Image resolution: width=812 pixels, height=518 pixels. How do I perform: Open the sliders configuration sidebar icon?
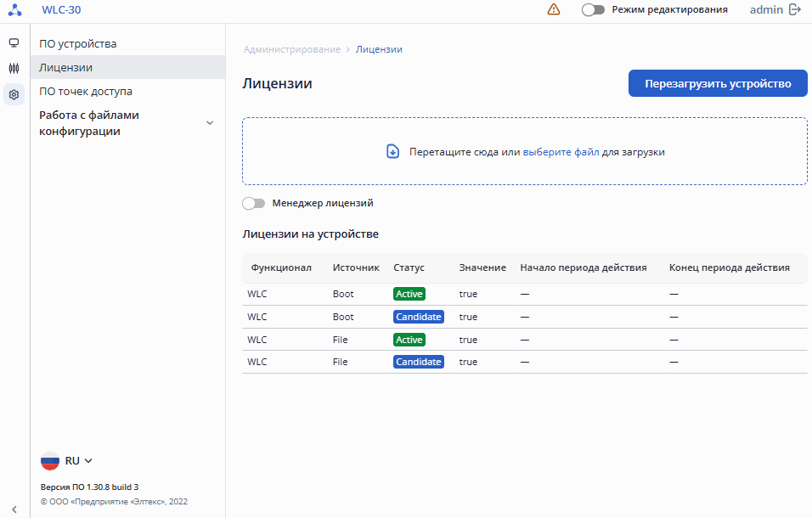[x=14, y=69]
